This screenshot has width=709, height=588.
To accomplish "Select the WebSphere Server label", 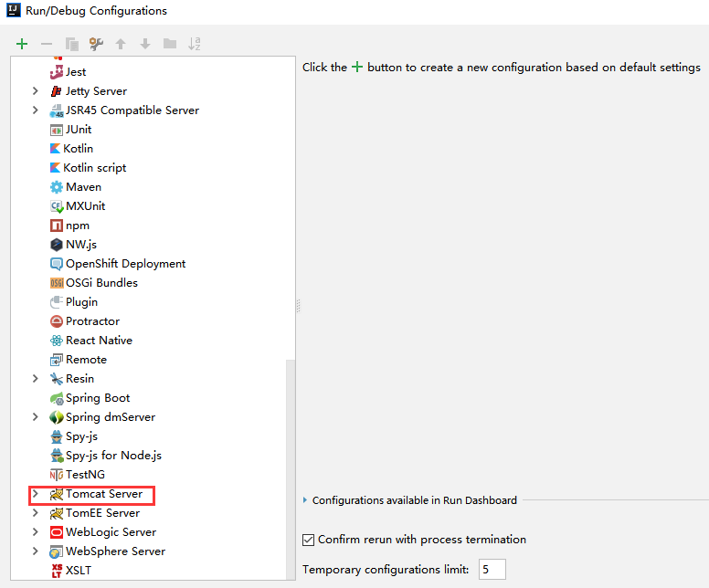I will (115, 551).
